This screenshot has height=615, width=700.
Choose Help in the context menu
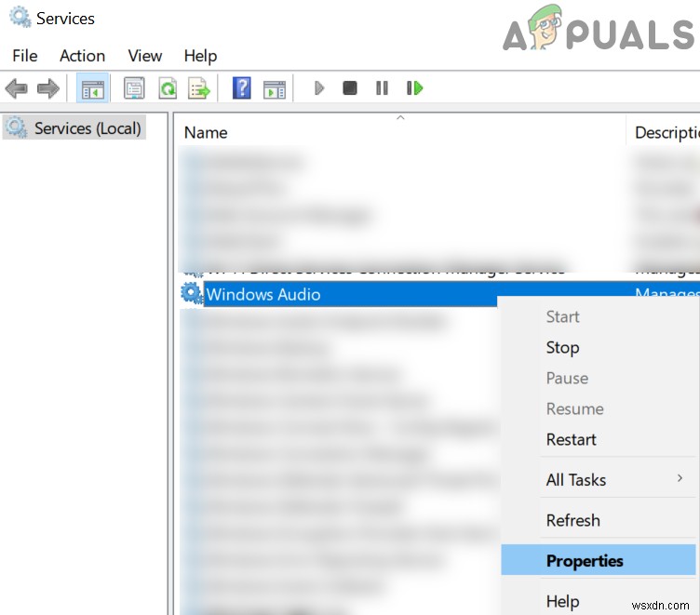pyautogui.click(x=562, y=601)
